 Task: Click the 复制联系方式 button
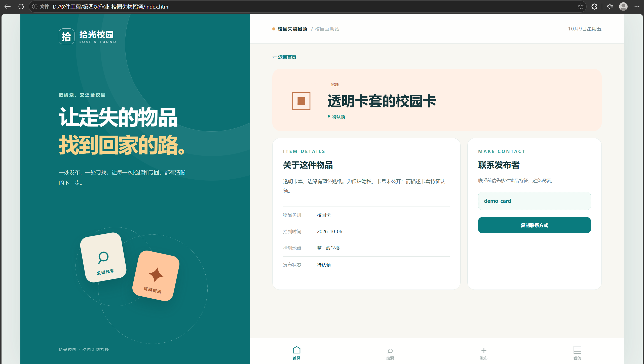[534, 225]
